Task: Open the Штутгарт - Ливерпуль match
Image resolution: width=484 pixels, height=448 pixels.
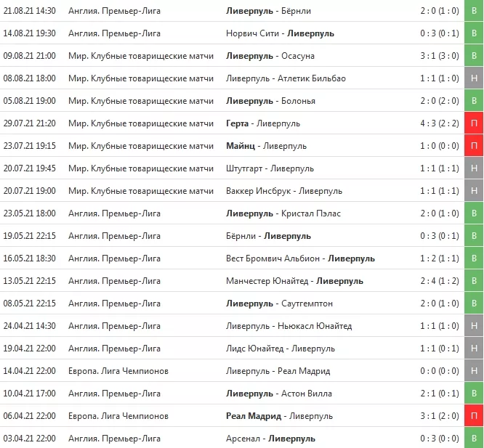Action: tap(270, 168)
